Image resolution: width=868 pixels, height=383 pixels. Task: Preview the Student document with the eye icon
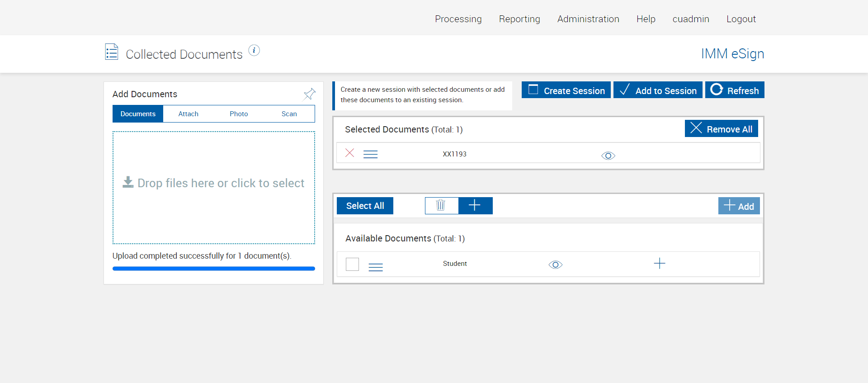tap(555, 265)
